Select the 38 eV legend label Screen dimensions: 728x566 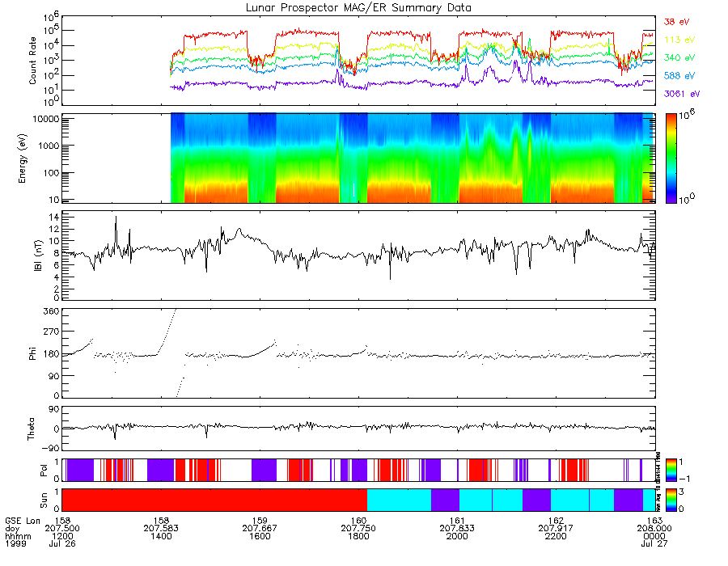676,22
